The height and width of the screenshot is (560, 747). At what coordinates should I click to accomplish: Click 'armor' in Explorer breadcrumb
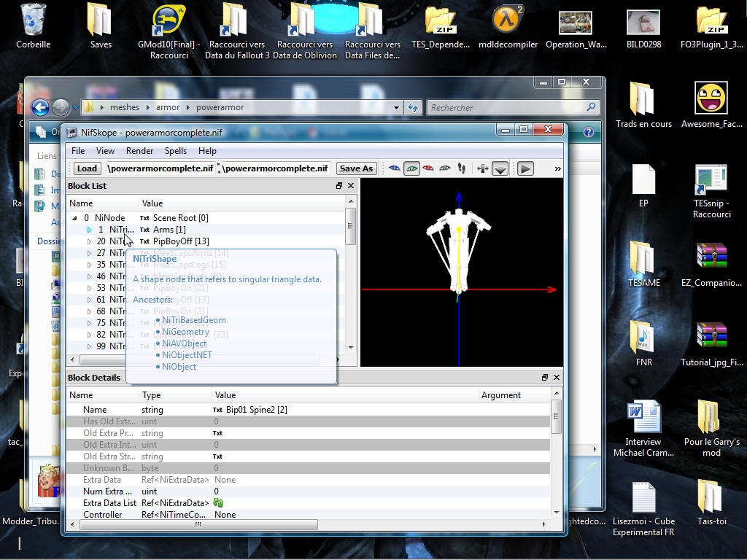pos(168,108)
